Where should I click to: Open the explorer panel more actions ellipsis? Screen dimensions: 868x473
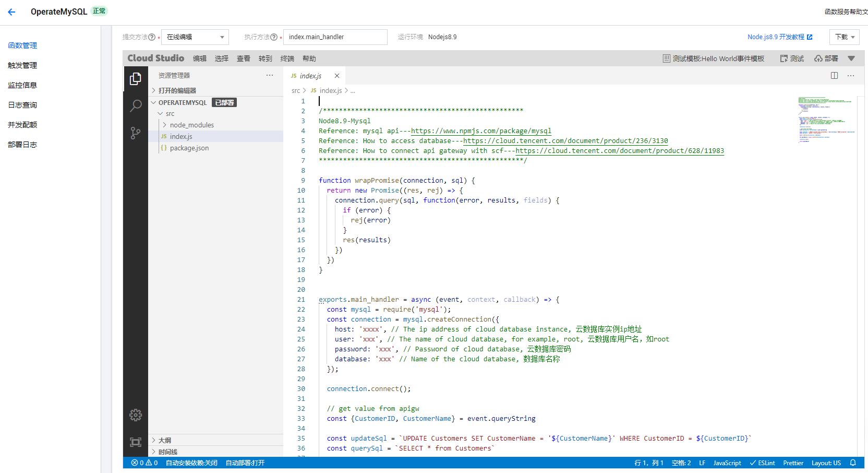pos(270,76)
